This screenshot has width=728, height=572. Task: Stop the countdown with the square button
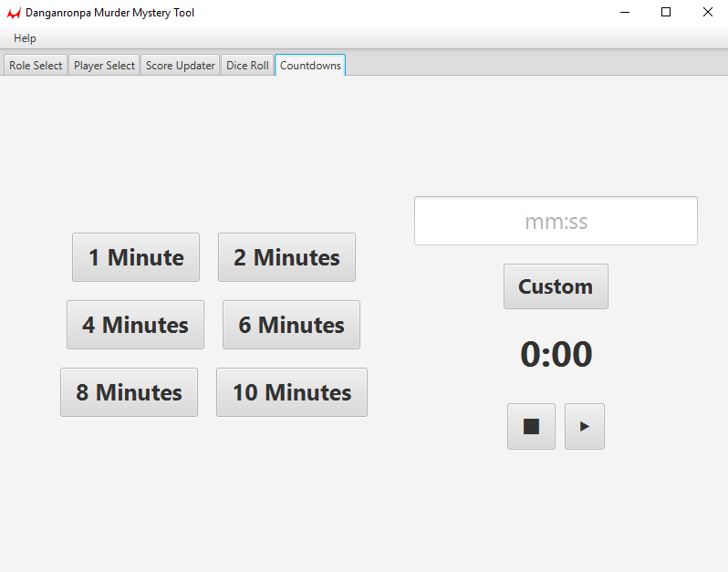[531, 426]
